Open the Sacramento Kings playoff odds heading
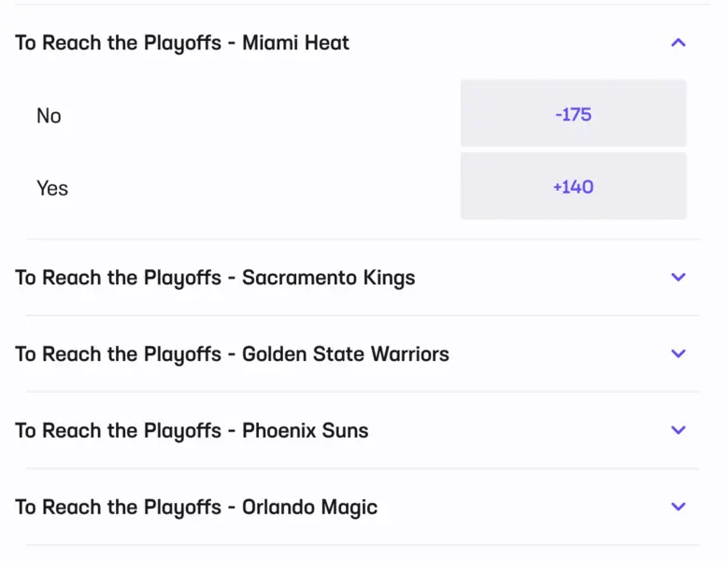Screen dimensions: 728x561 click(215, 278)
